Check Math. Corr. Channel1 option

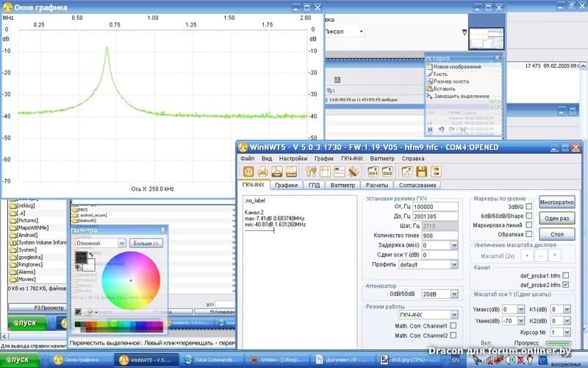point(453,325)
